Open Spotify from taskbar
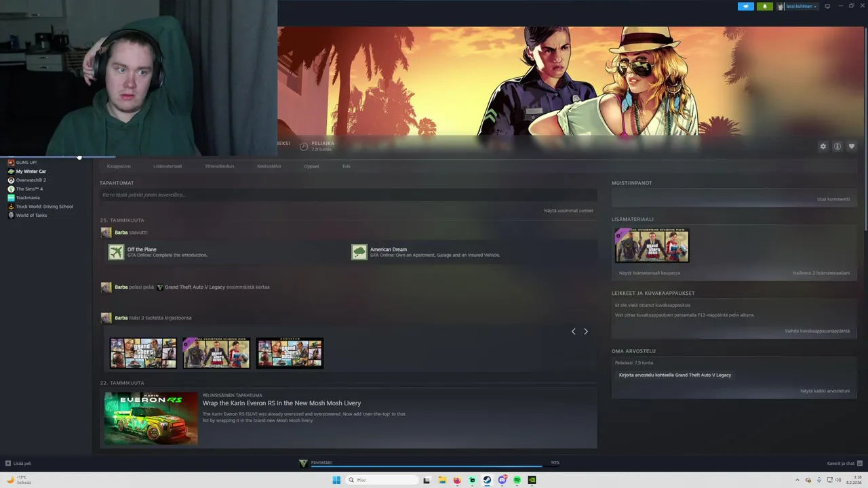This screenshot has height=488, width=868. click(517, 480)
